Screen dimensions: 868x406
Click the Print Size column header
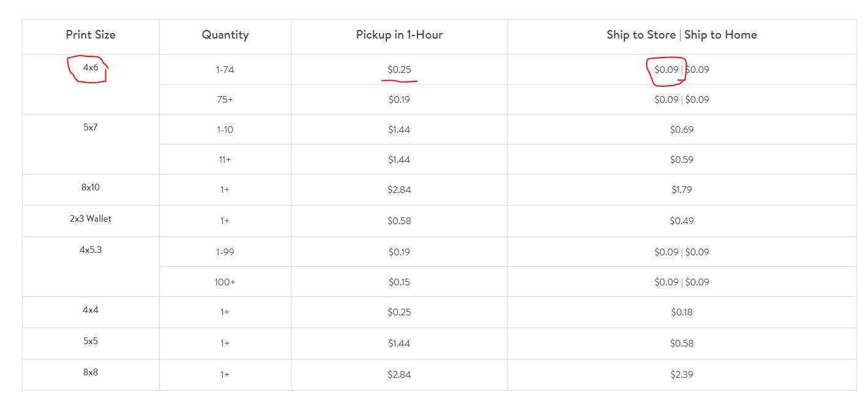point(91,35)
